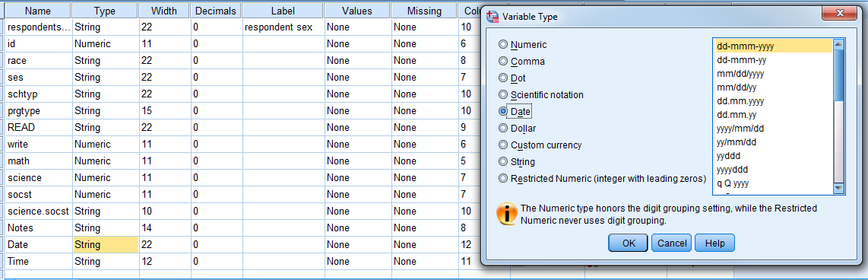Click the Missing column header
Viewport: 868px width, 280px height.
coord(424,11)
